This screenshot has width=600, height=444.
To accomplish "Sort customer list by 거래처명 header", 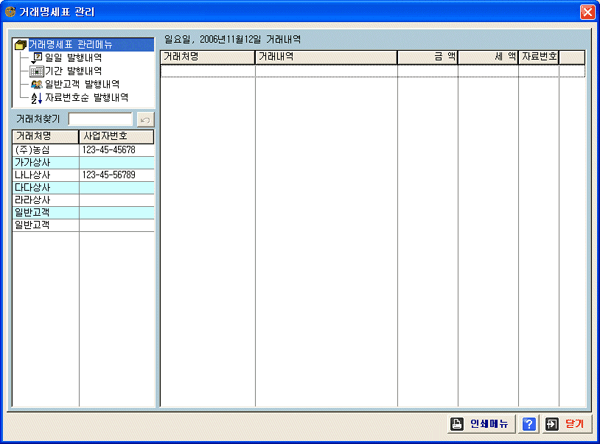I will coord(46,136).
